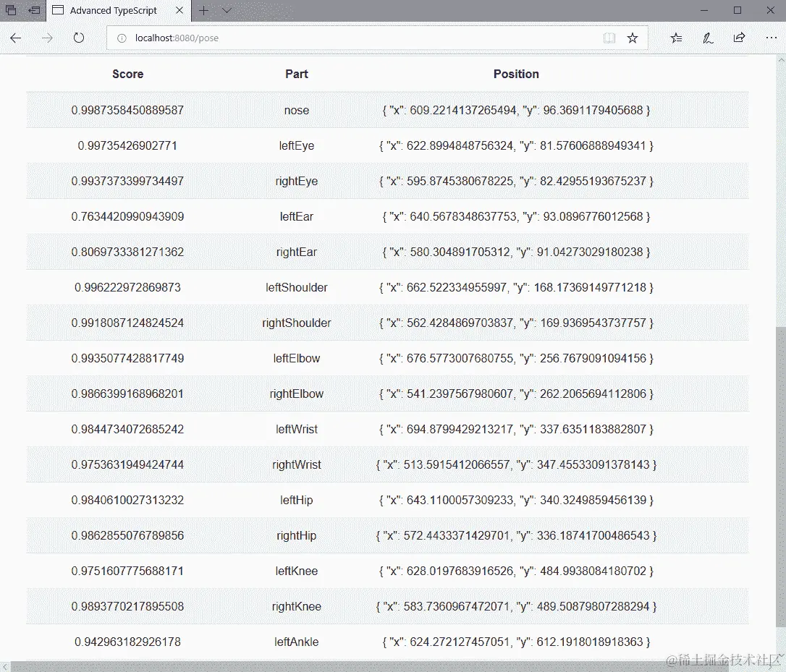Viewport: 786px width, 672px height.
Task: Toggle the Reading view book icon
Action: 609,38
